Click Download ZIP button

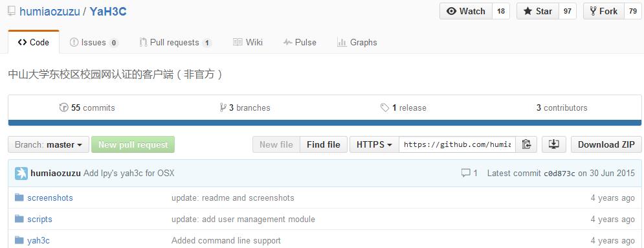click(606, 144)
